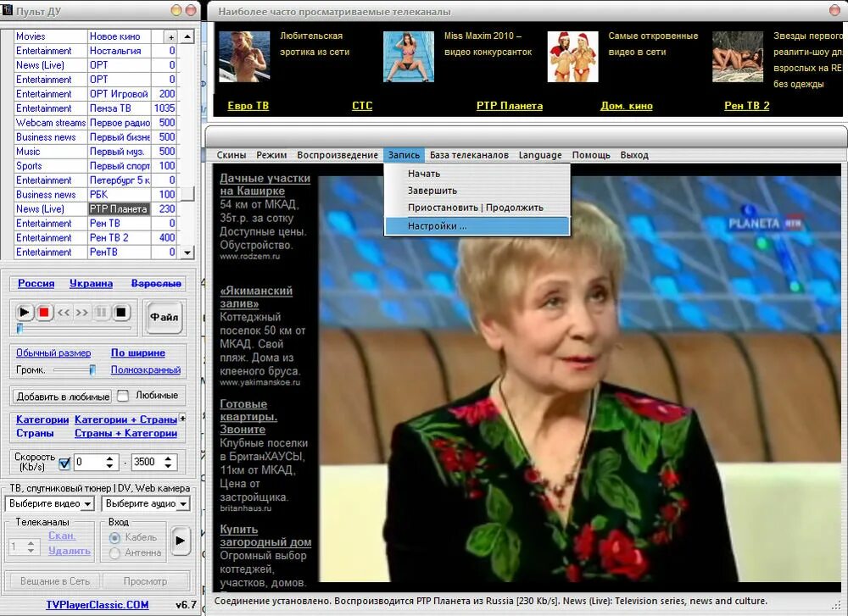The width and height of the screenshot is (848, 616).
Task: Select Рен ТВ 2 channel row
Action: [x=97, y=238]
